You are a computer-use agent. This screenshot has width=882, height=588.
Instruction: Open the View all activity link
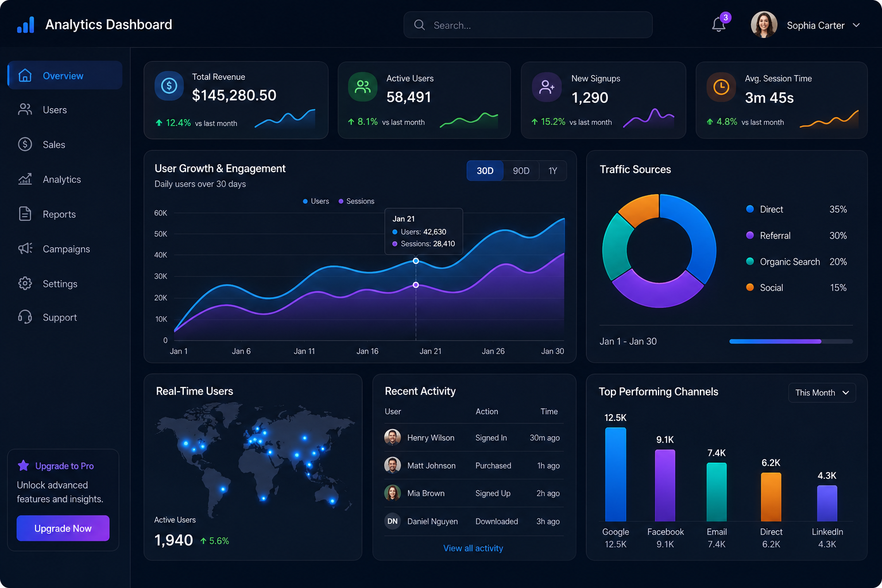473,548
